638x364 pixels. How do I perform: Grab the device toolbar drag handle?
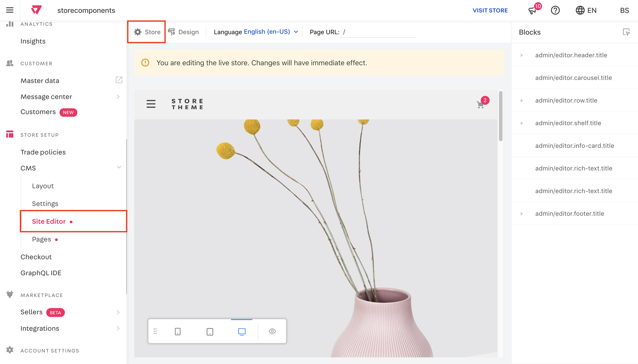point(155,331)
